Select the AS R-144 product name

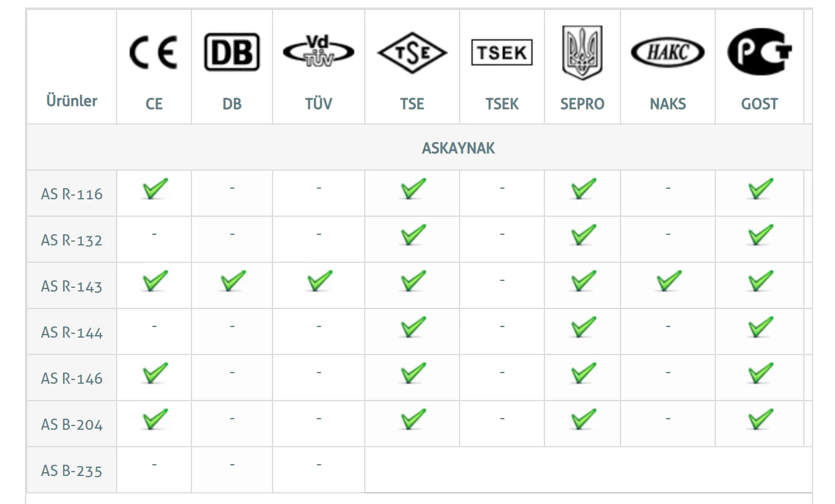pos(72,332)
